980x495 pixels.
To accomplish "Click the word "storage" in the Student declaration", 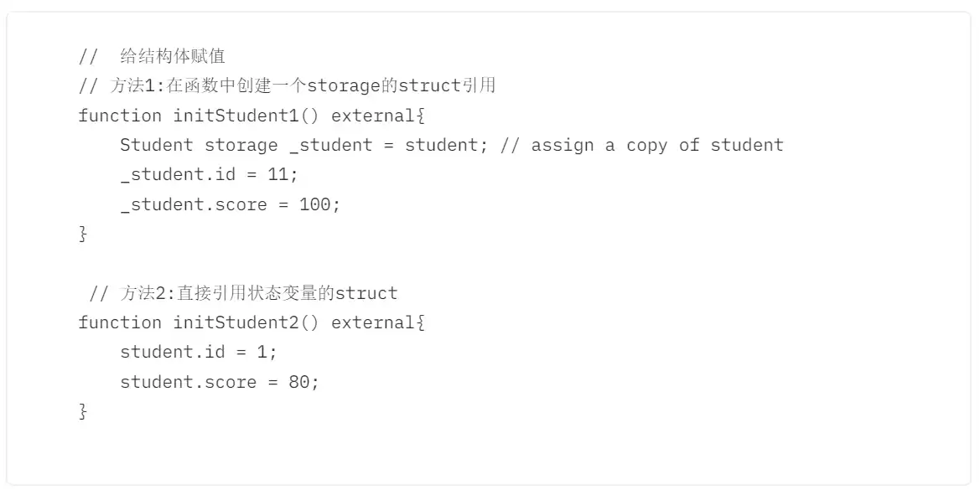I will 241,146.
